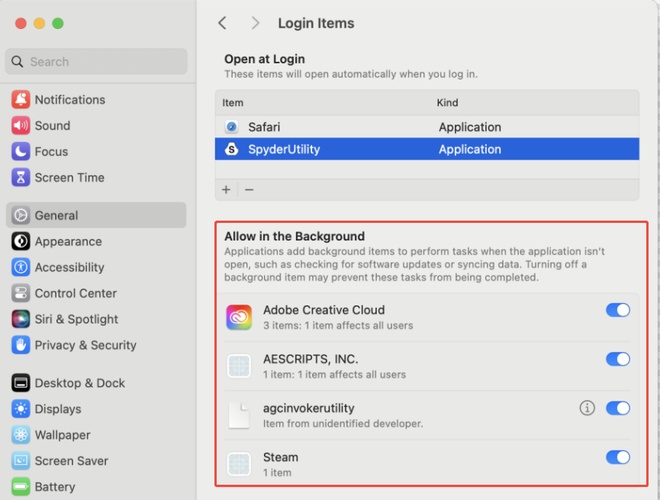660x500 pixels.
Task: Click the Control Center sidebar label
Action: [x=76, y=293]
